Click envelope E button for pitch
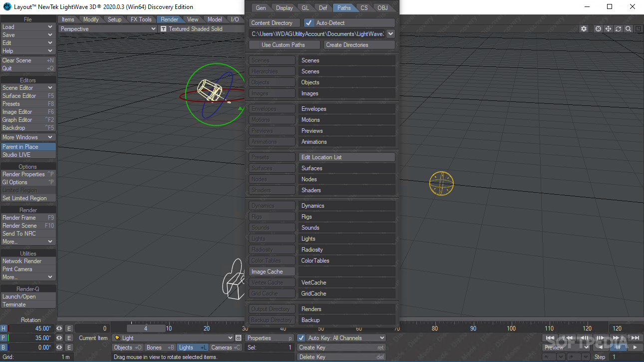This screenshot has height=362, width=644. click(x=69, y=338)
